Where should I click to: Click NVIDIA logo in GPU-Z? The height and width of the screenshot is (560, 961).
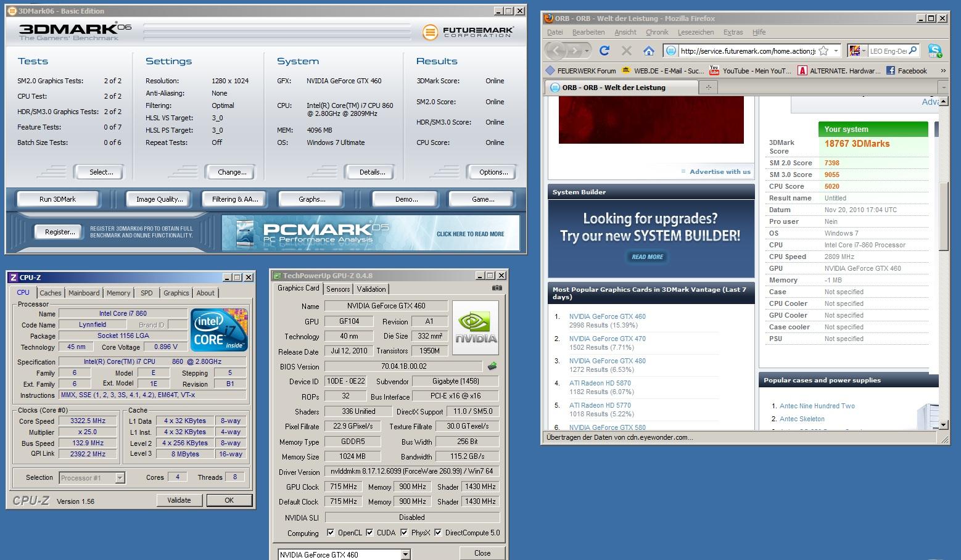coord(475,328)
